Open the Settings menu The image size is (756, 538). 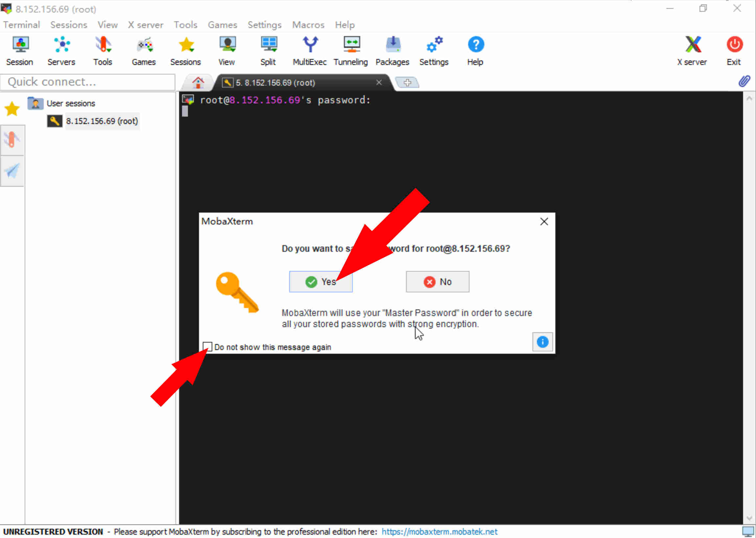coord(264,25)
